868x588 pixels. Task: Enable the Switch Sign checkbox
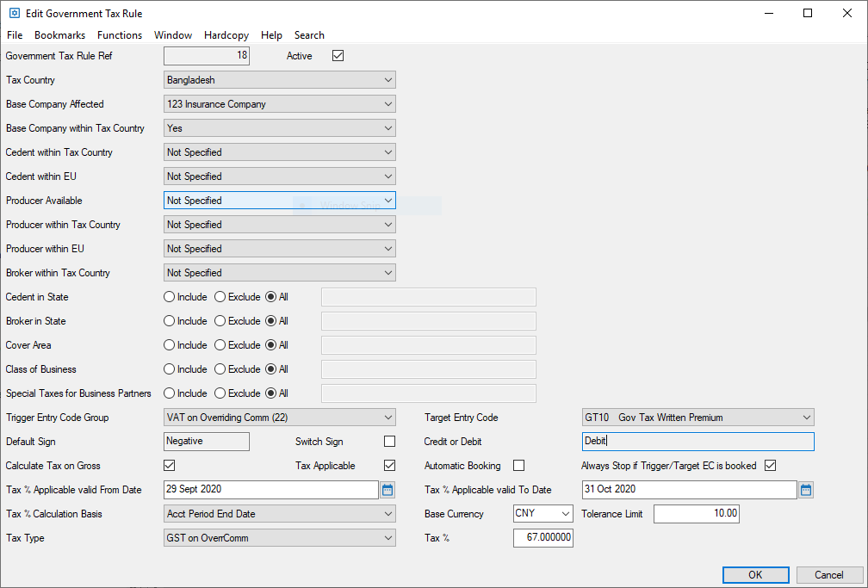[389, 442]
